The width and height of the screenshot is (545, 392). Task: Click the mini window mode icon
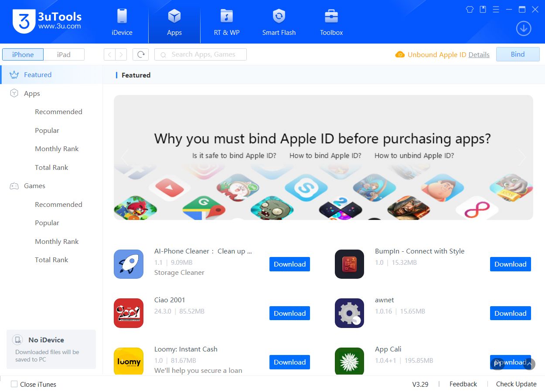483,9
